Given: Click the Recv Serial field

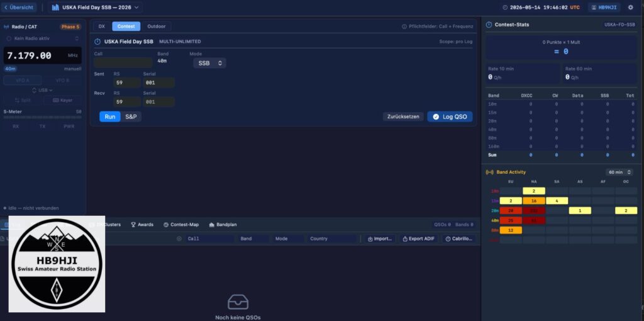Looking at the screenshot, I should (x=158, y=102).
